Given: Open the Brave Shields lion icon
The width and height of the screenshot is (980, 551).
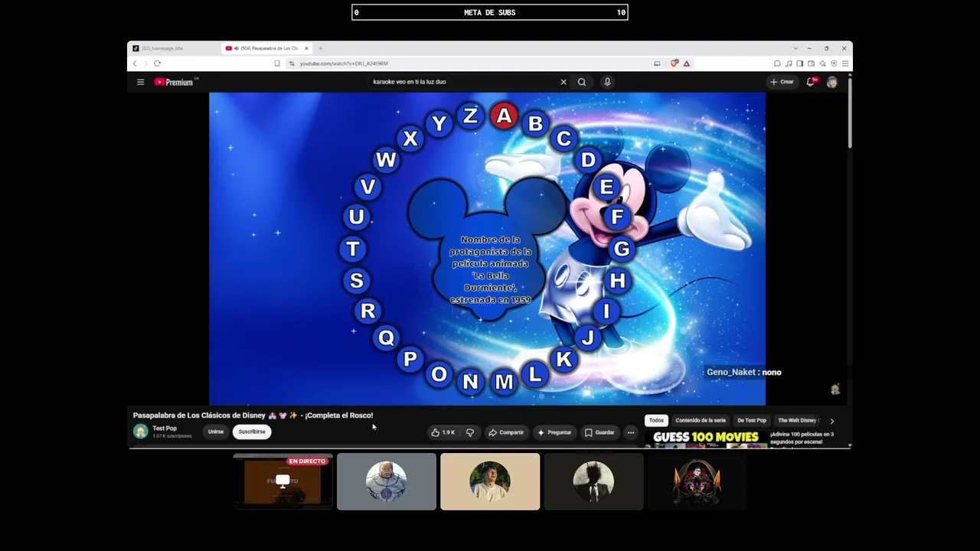Looking at the screenshot, I should point(675,64).
